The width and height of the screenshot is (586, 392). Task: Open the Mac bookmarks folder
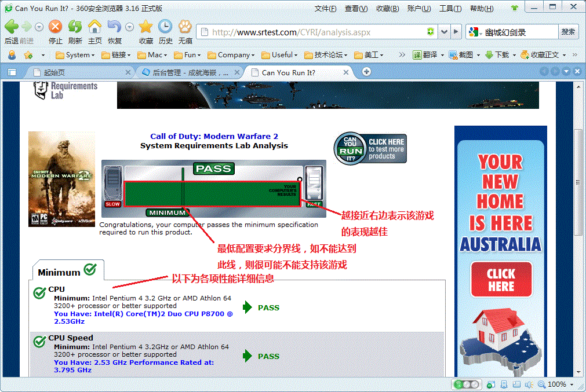coord(152,55)
